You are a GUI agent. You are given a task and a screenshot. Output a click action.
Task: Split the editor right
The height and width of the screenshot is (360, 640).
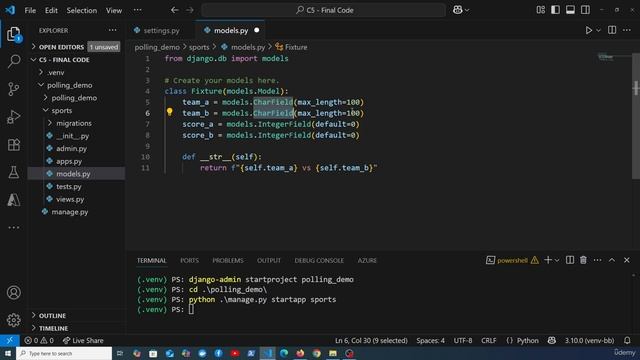[612, 30]
